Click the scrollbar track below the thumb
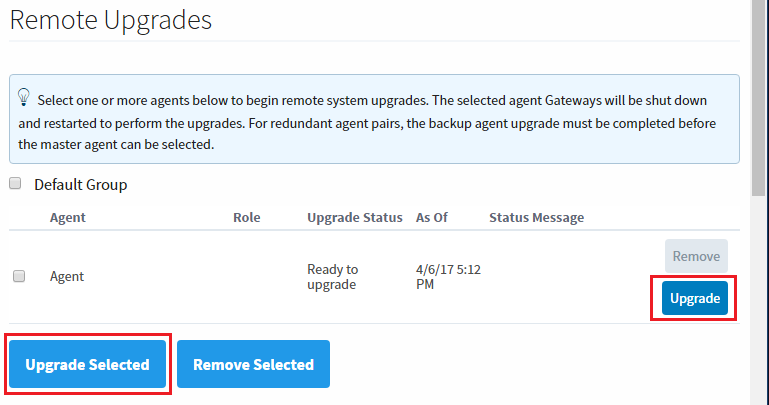Screen dimensions: 769x405 (x=758, y=301)
